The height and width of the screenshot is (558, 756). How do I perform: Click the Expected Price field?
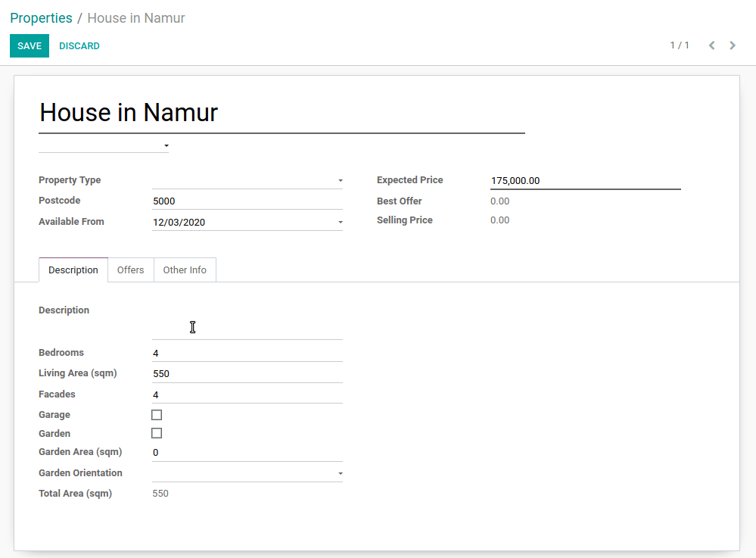(585, 181)
